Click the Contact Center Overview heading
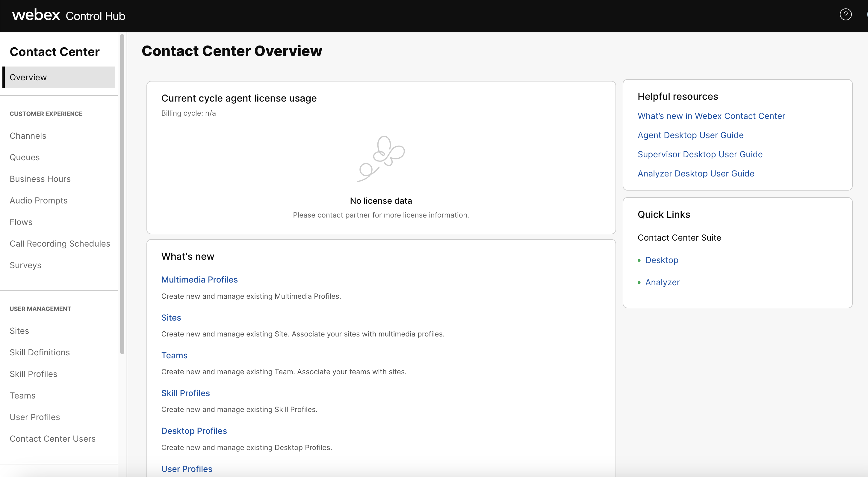Screen dimensions: 868x477 [x=232, y=51]
